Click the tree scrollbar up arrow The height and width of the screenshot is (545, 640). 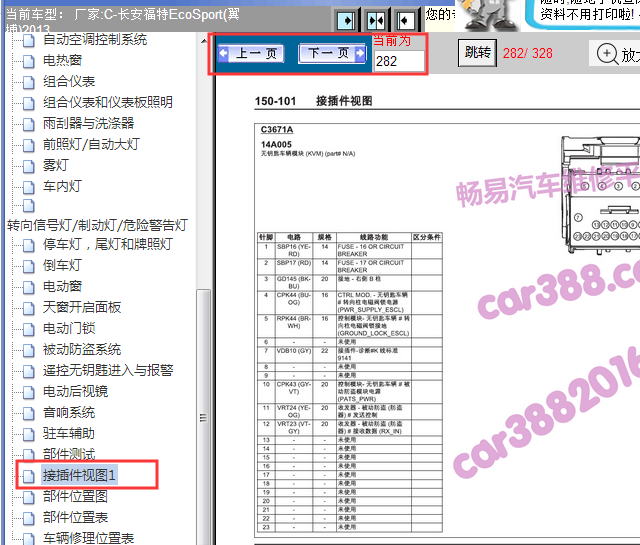(x=204, y=41)
